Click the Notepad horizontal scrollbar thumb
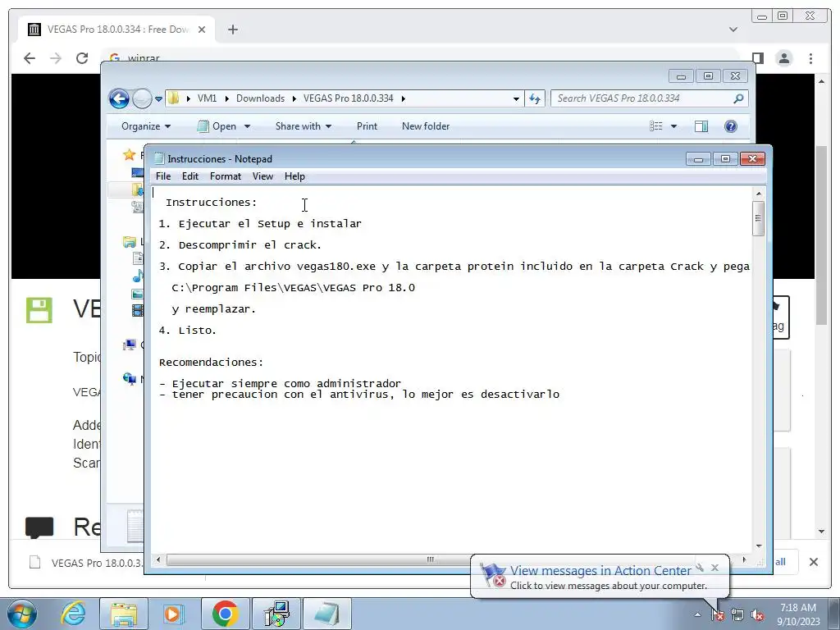The width and height of the screenshot is (840, 630). pos(430,559)
